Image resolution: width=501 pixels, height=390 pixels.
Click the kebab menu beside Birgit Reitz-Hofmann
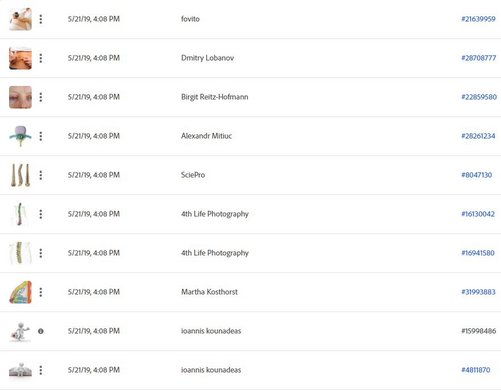click(x=41, y=97)
